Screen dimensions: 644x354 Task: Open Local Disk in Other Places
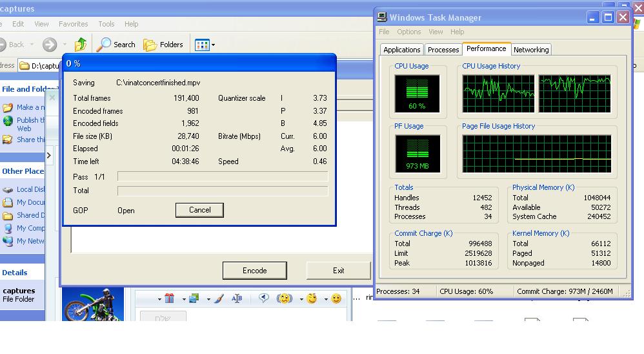pos(30,189)
